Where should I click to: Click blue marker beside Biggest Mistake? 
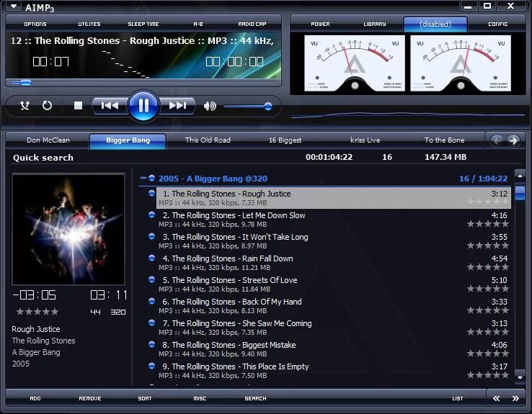click(151, 344)
